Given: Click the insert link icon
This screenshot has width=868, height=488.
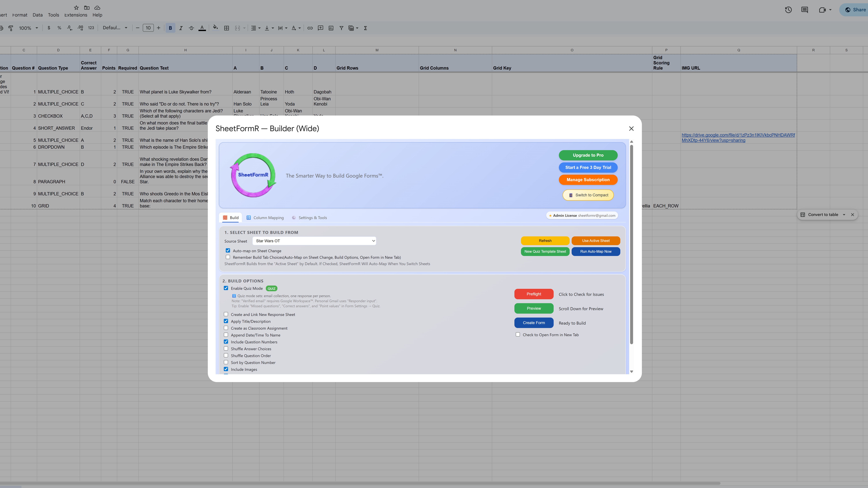Looking at the screenshot, I should [x=310, y=28].
